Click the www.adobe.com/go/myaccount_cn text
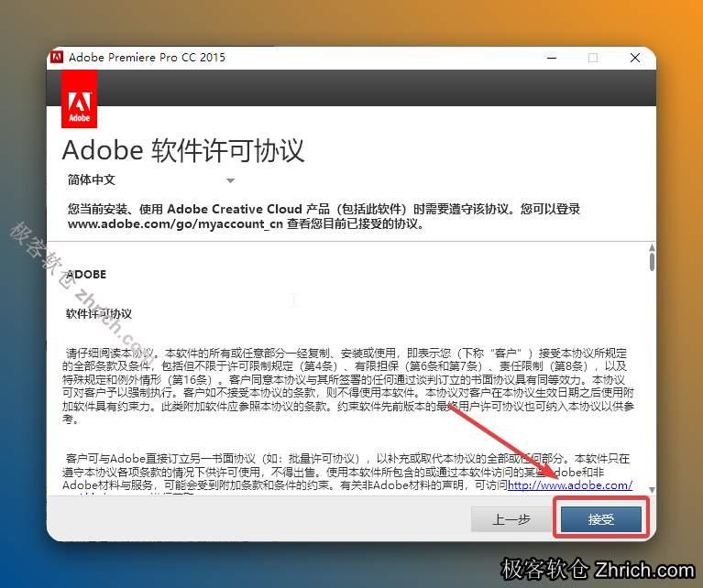 (175, 223)
